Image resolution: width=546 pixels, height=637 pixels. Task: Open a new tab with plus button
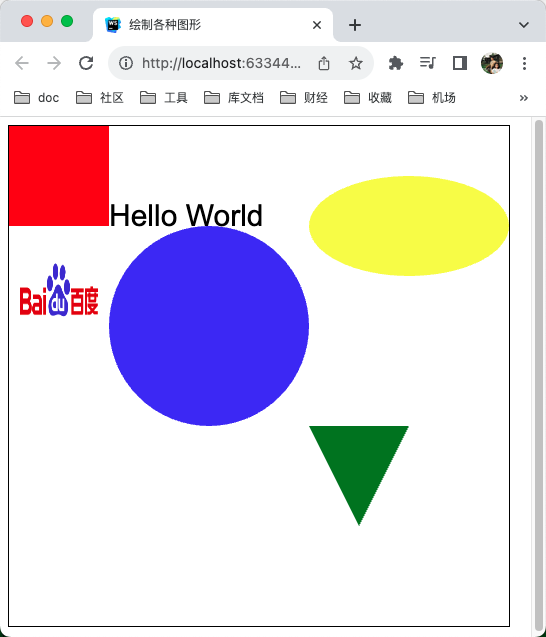pyautogui.click(x=355, y=25)
